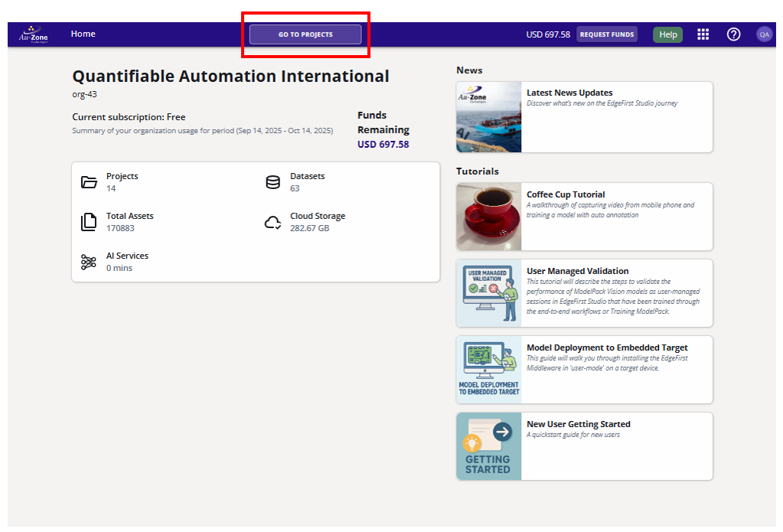Click the coffee cup thumbnail image
The image size is (783, 532).
point(489,217)
